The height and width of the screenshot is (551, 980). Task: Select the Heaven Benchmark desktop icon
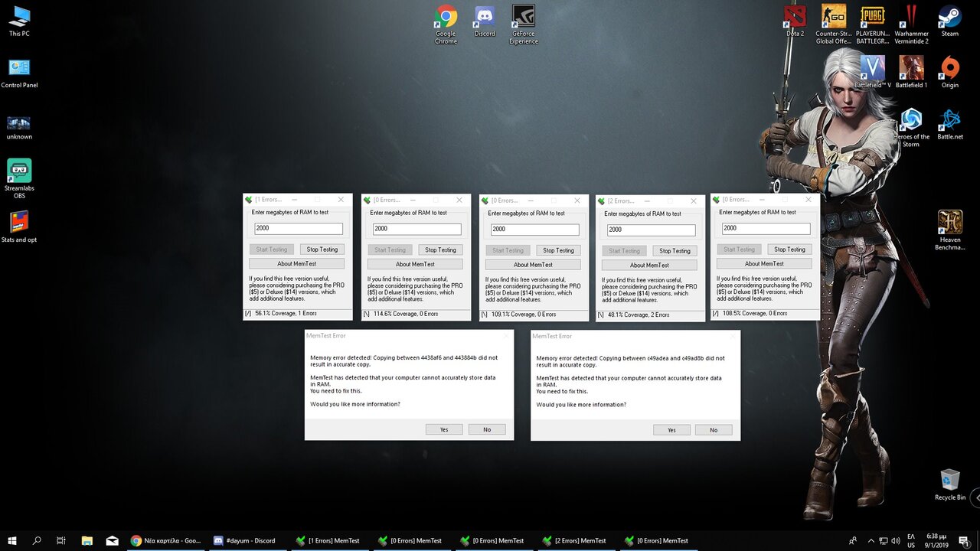tap(950, 230)
